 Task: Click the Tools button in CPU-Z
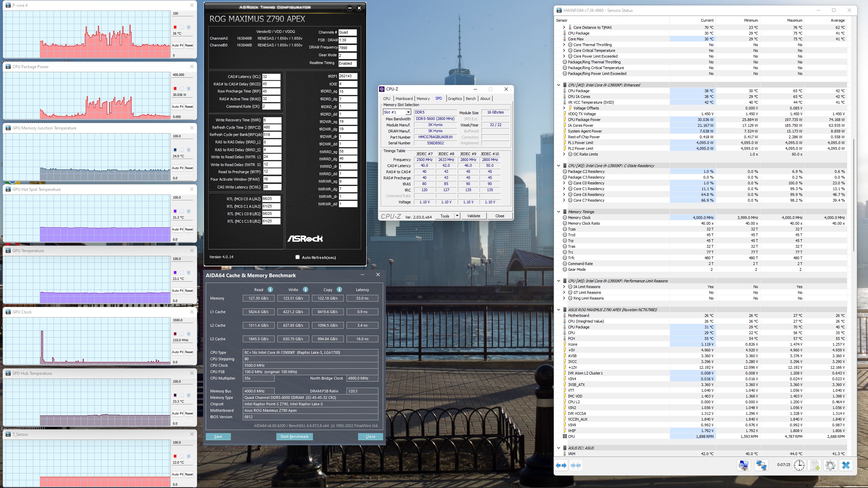pos(445,216)
